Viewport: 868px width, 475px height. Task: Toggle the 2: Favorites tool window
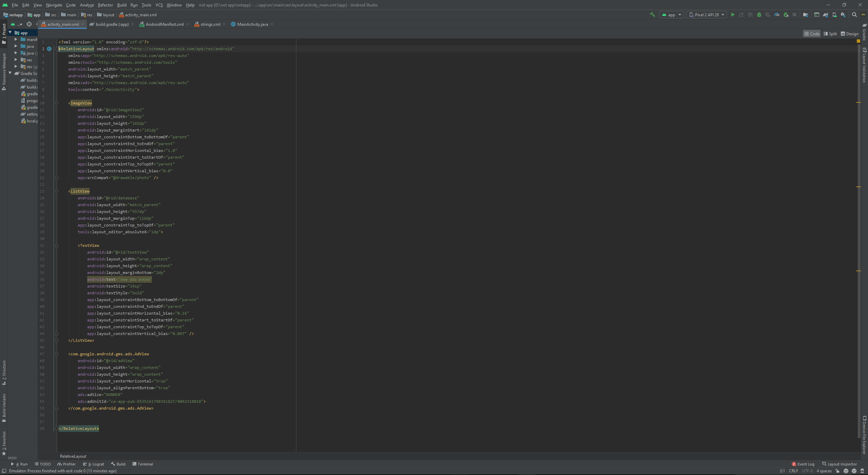pos(4,443)
